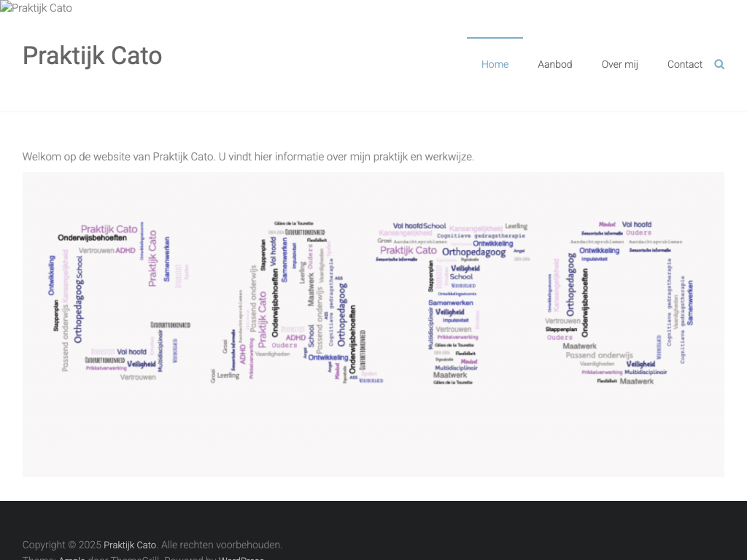747x560 pixels.
Task: Open the Home menu item
Action: click(x=495, y=64)
